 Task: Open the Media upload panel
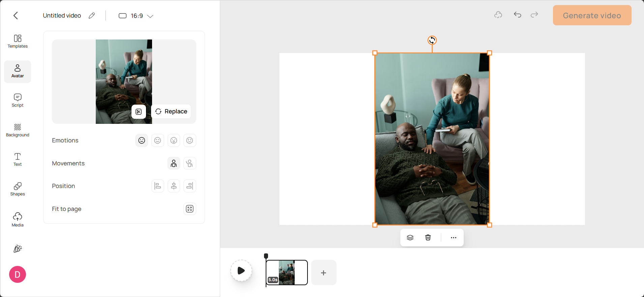pyautogui.click(x=18, y=219)
